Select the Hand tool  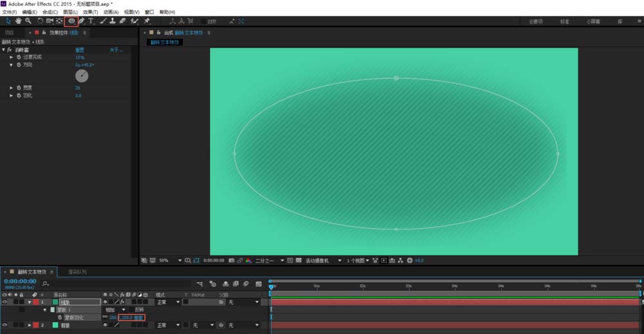[x=18, y=21]
